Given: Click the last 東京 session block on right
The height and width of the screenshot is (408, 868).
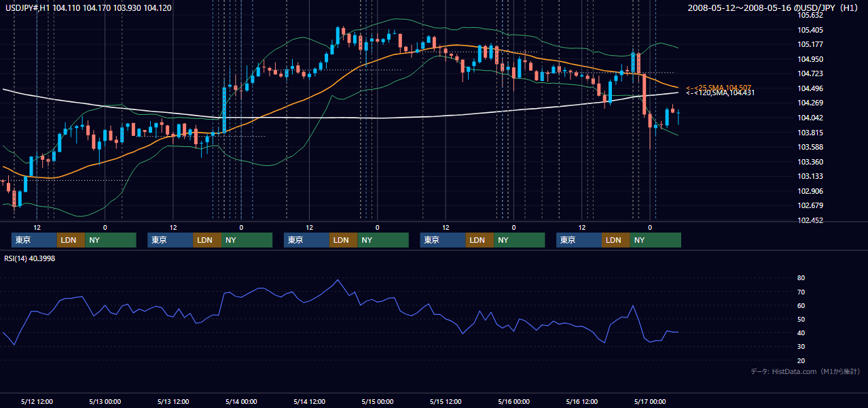Looking at the screenshot, I should [x=579, y=240].
